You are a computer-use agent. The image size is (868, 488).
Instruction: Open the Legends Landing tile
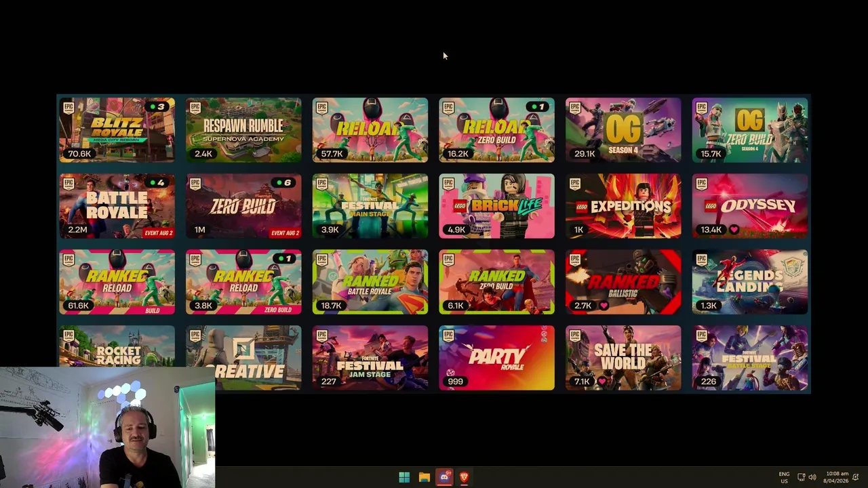point(750,282)
